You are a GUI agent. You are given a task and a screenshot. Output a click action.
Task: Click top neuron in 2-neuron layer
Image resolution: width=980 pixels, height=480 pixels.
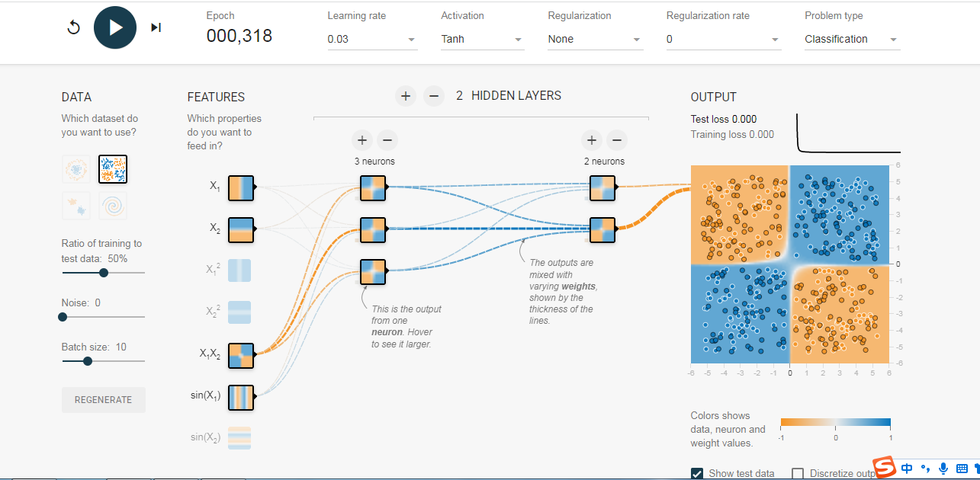click(x=602, y=187)
